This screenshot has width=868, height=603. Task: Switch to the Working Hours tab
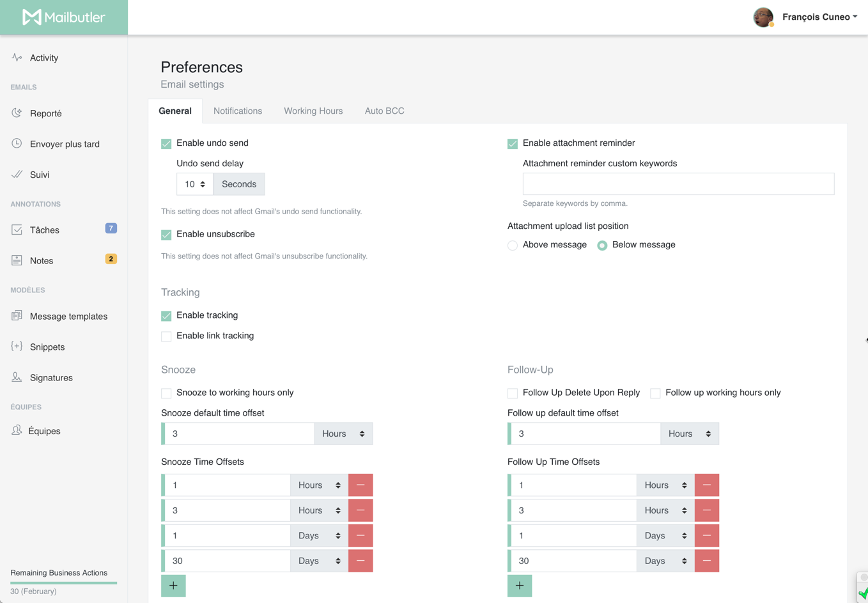[x=313, y=111]
